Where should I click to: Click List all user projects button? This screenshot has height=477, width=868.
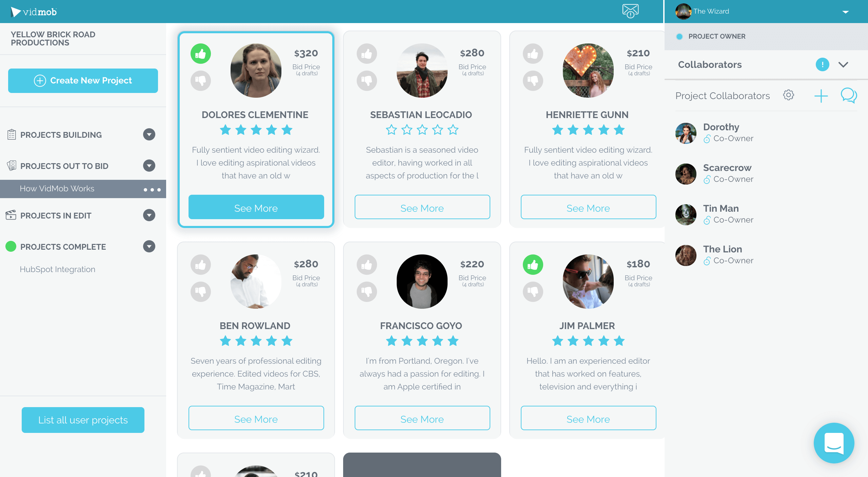pyautogui.click(x=82, y=419)
